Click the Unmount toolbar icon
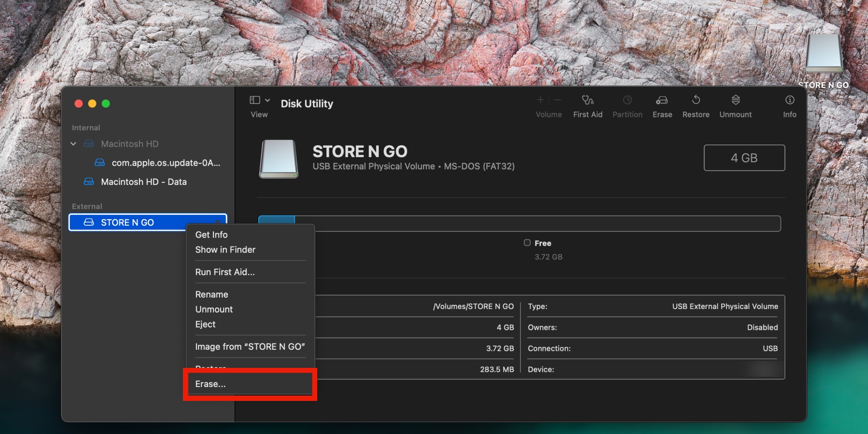Image resolution: width=868 pixels, height=434 pixels. [x=736, y=100]
